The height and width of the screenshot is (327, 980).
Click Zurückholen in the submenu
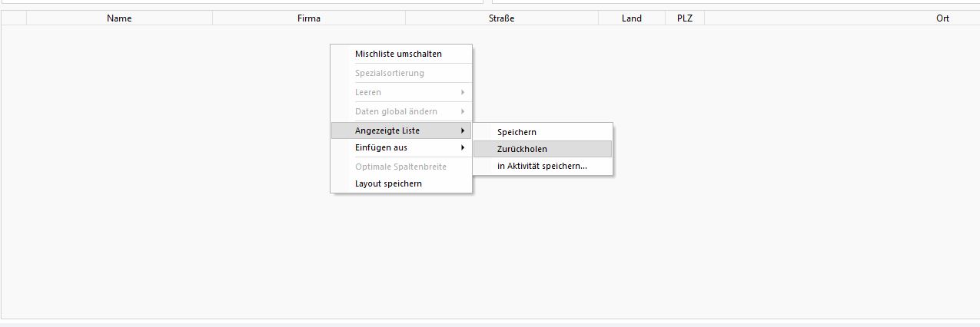click(x=522, y=149)
